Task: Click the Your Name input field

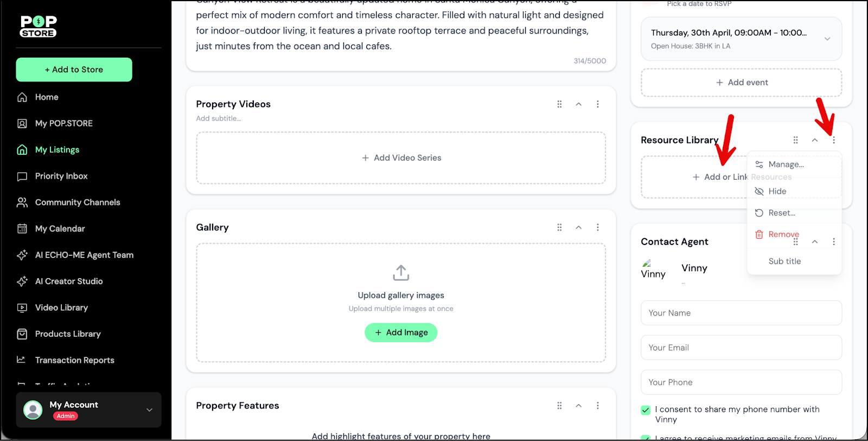Action: pos(741,313)
